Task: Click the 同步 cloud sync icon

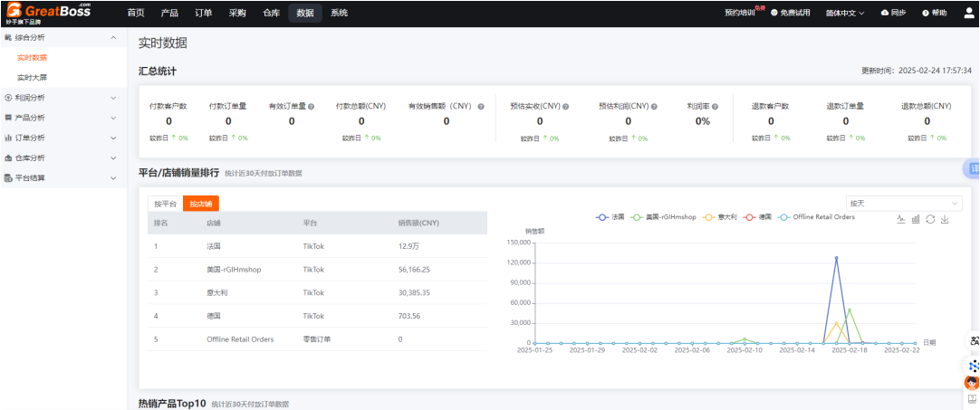Action: [x=892, y=13]
